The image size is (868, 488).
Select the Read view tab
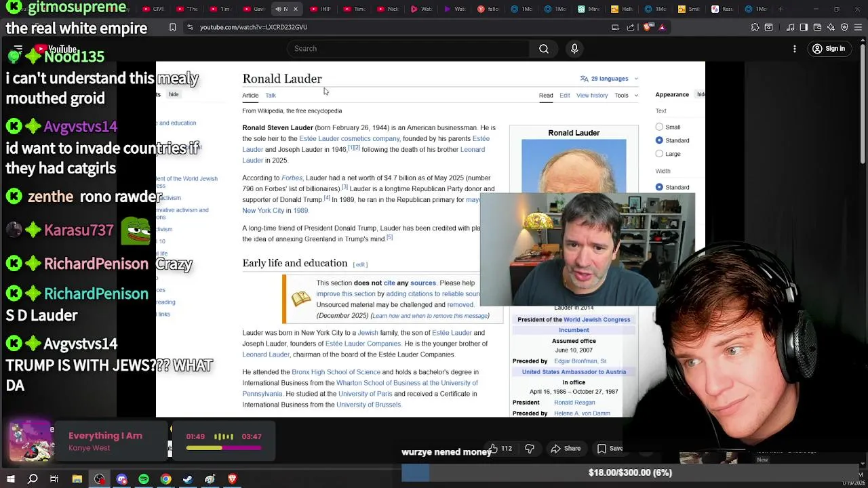coord(546,96)
